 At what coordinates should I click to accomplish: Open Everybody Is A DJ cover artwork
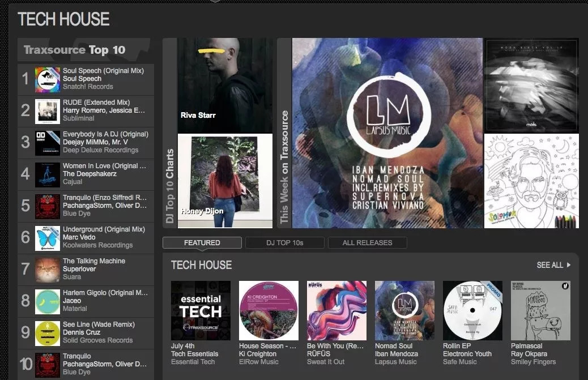pyautogui.click(x=48, y=143)
